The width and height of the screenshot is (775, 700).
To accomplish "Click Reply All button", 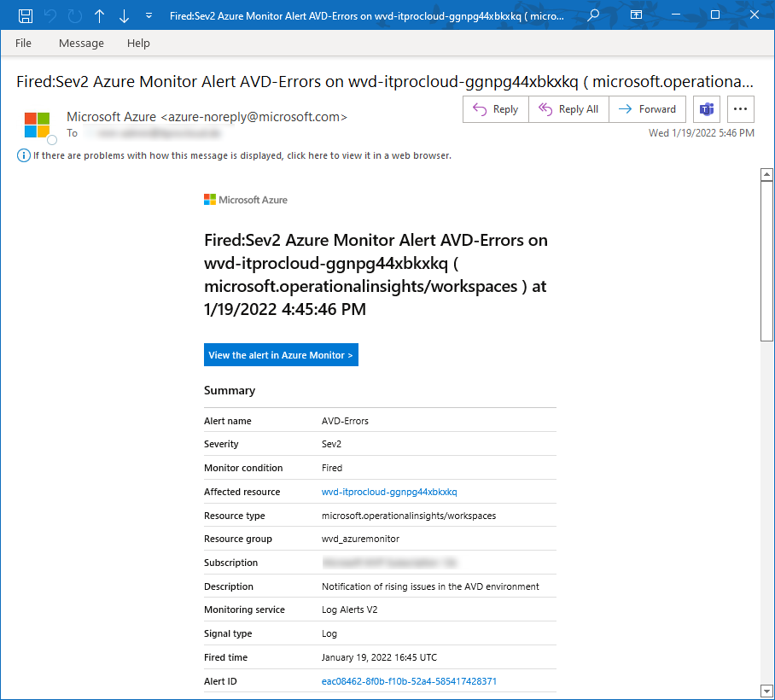I will tap(569, 108).
